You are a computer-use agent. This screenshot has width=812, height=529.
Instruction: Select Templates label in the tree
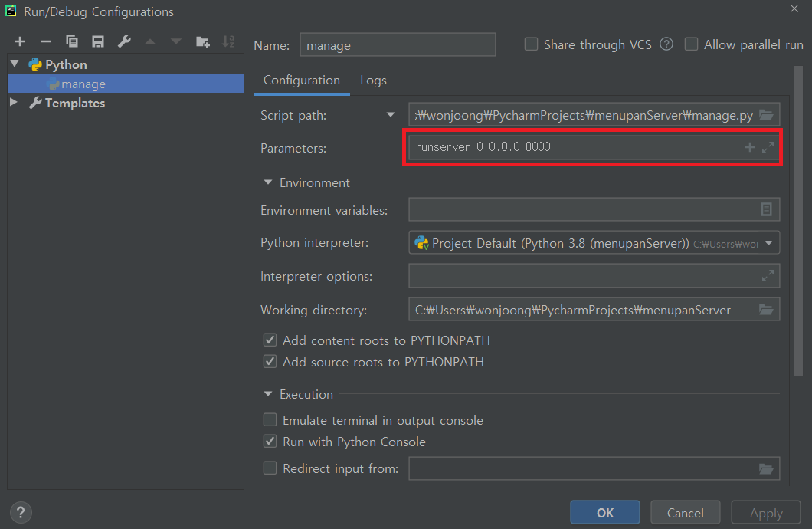pos(75,103)
